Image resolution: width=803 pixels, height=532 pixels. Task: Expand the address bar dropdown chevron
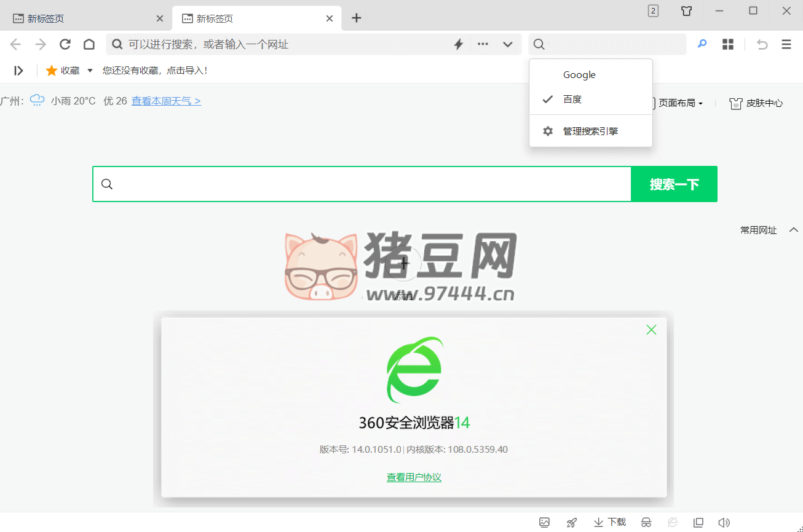tap(508, 44)
